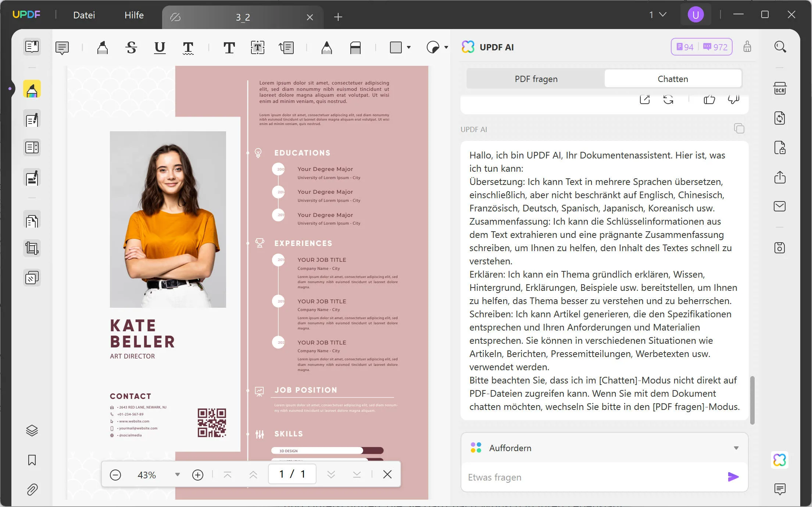Expand the rectangle shape style dropdown
This screenshot has height=507, width=812.
click(409, 47)
